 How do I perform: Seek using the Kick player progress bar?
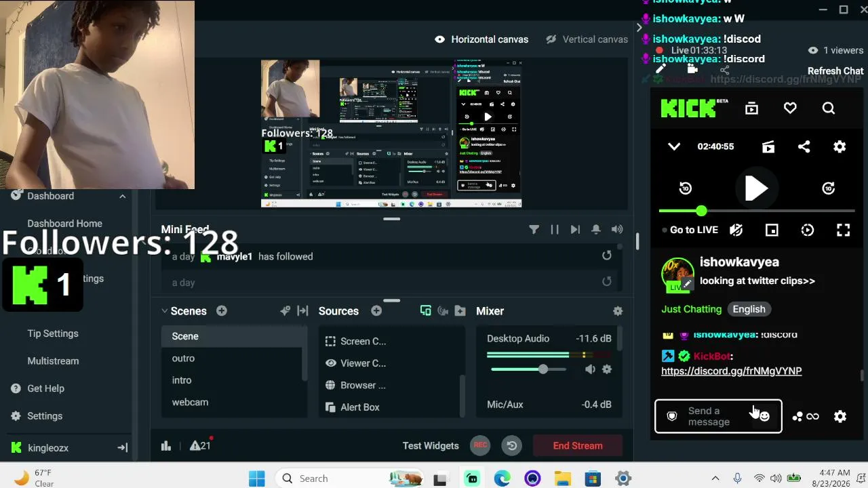click(757, 211)
